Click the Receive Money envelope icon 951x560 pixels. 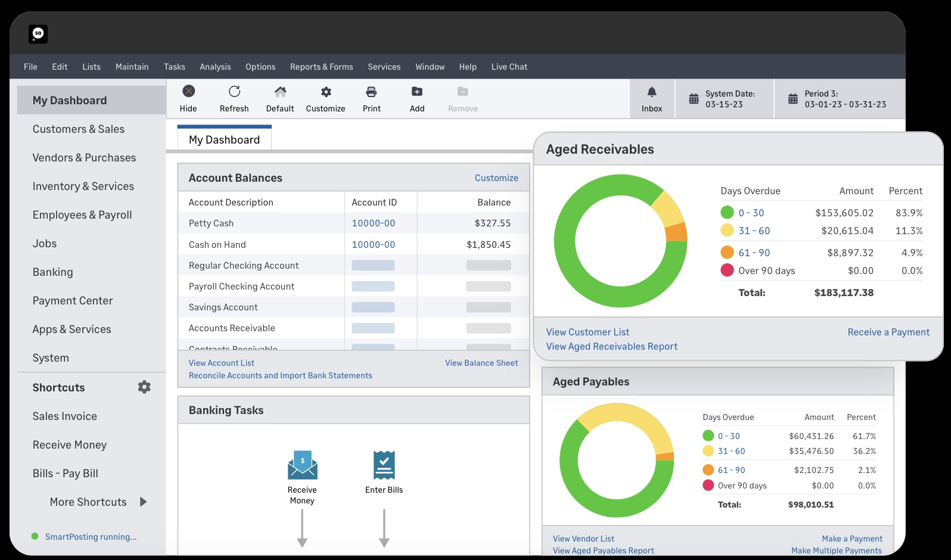click(x=303, y=465)
